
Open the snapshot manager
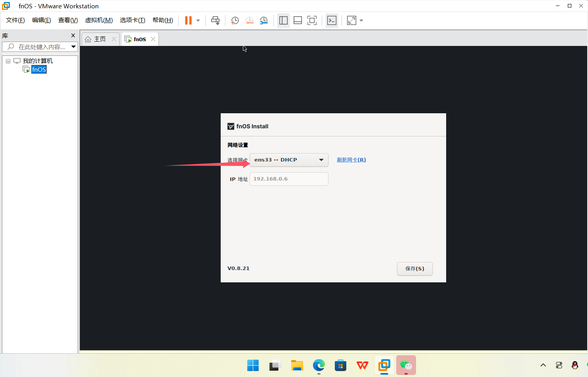click(263, 21)
